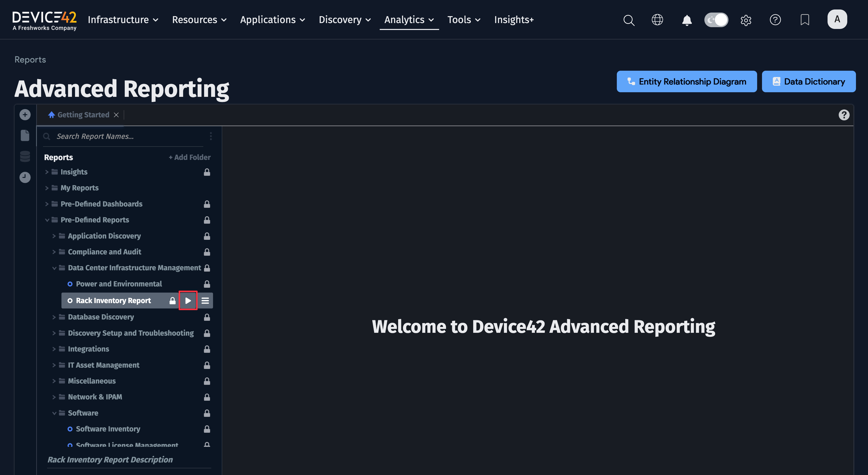The image size is (868, 475).
Task: Open the Tools menu
Action: (x=464, y=19)
